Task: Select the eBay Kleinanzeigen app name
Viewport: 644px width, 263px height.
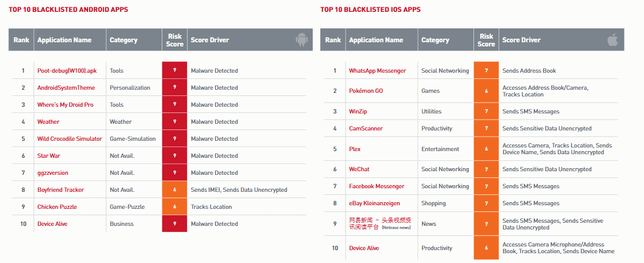Action: click(x=375, y=203)
